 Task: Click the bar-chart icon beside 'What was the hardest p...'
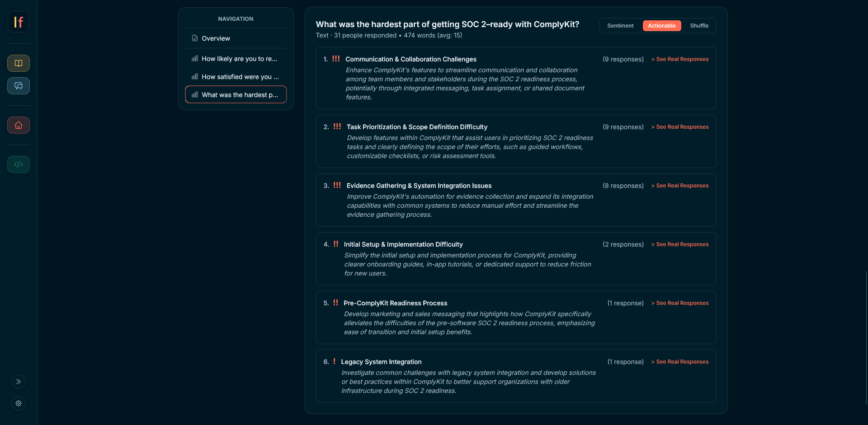click(x=195, y=95)
